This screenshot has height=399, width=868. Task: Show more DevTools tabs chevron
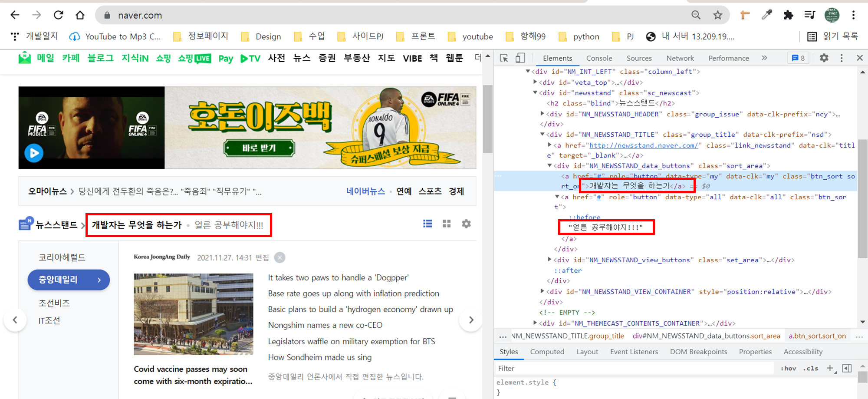(x=764, y=58)
